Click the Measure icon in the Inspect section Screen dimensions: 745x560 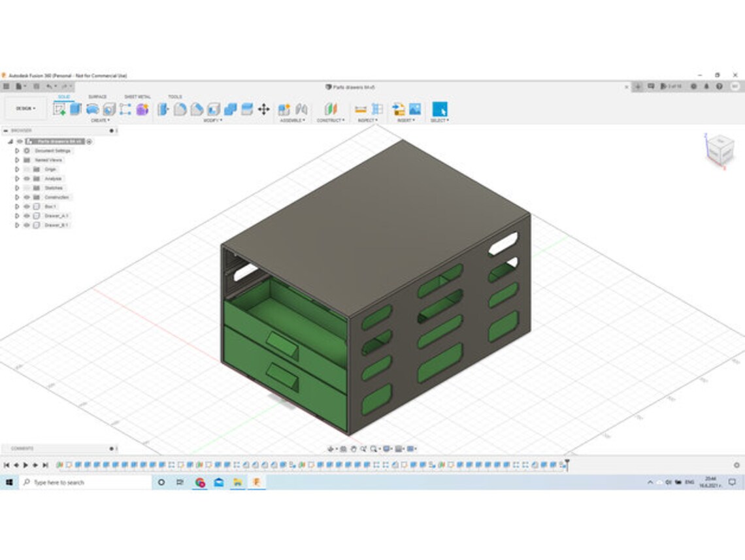pyautogui.click(x=360, y=110)
